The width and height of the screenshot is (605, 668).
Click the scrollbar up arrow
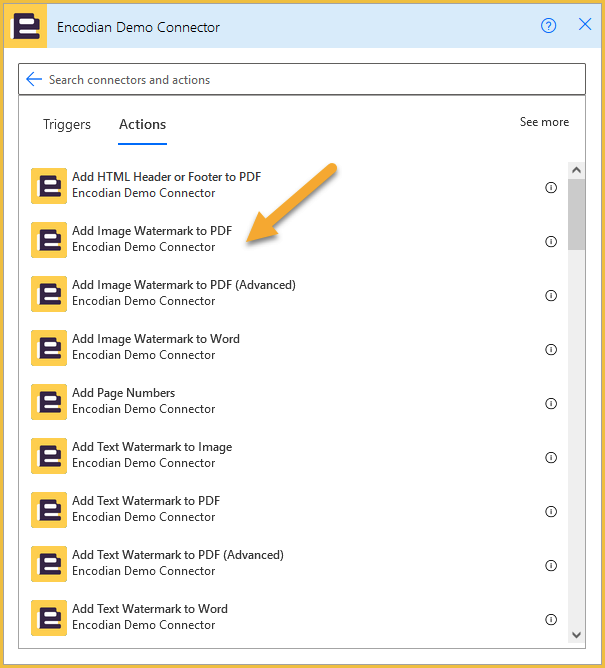576,170
